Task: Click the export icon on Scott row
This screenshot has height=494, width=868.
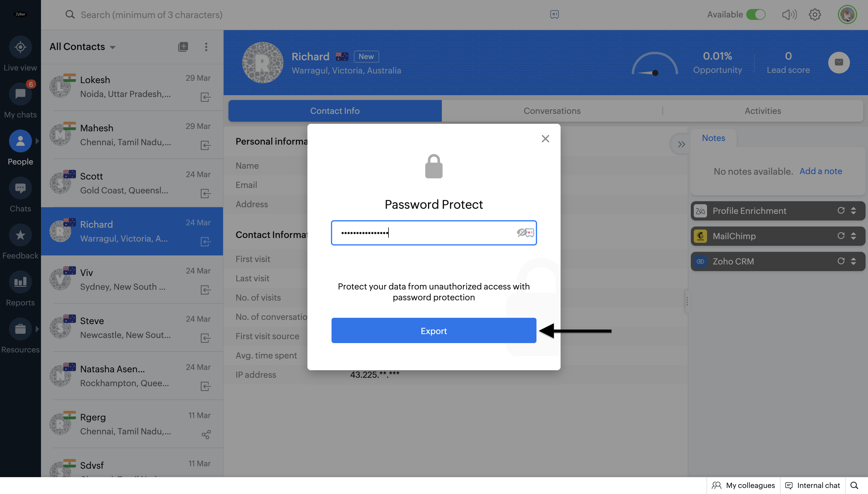Action: coord(205,194)
